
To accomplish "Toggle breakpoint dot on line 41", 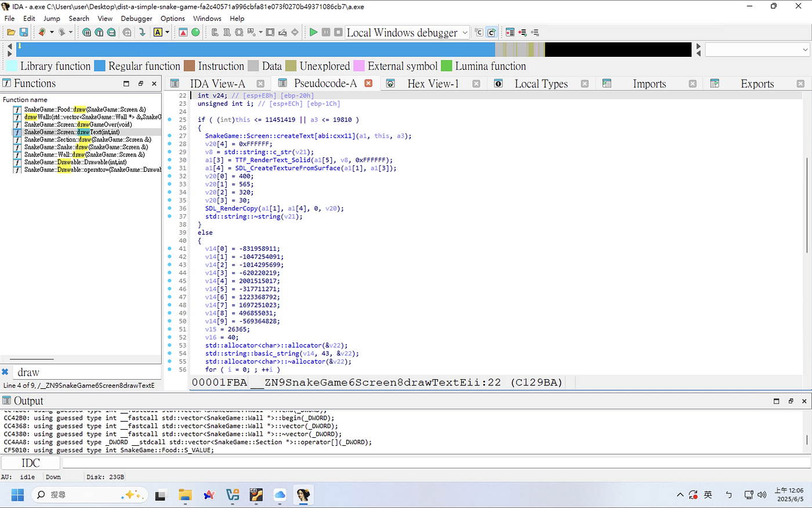I will 169,248.
